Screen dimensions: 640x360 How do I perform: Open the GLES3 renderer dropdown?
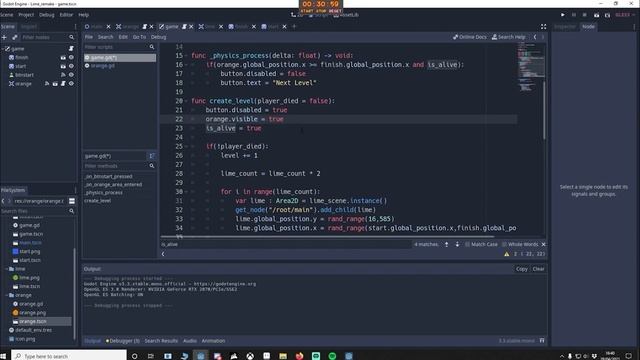click(x=624, y=15)
